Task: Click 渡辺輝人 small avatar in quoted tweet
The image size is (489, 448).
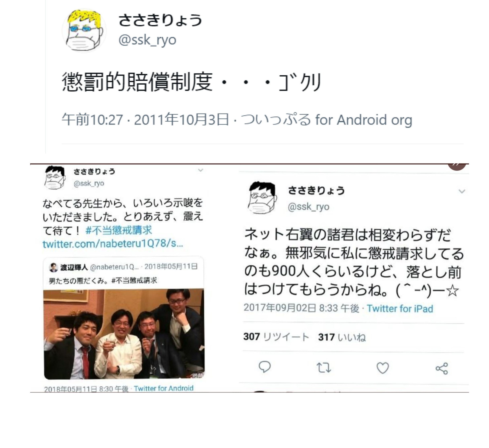Action: [x=53, y=267]
